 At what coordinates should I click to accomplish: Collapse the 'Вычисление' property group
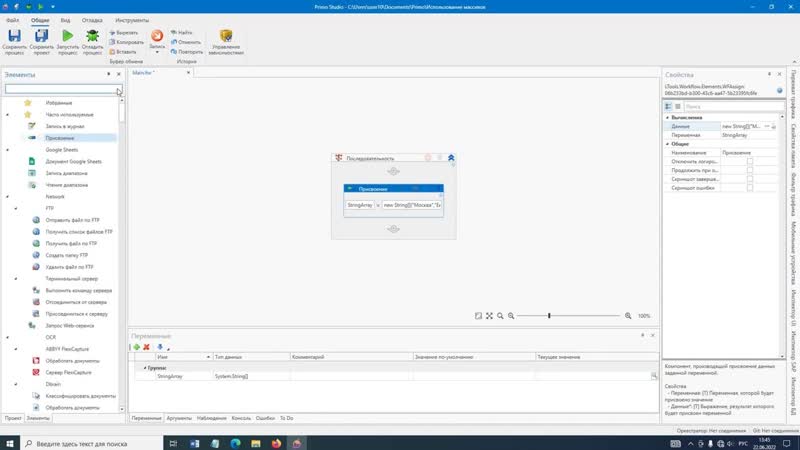point(667,117)
